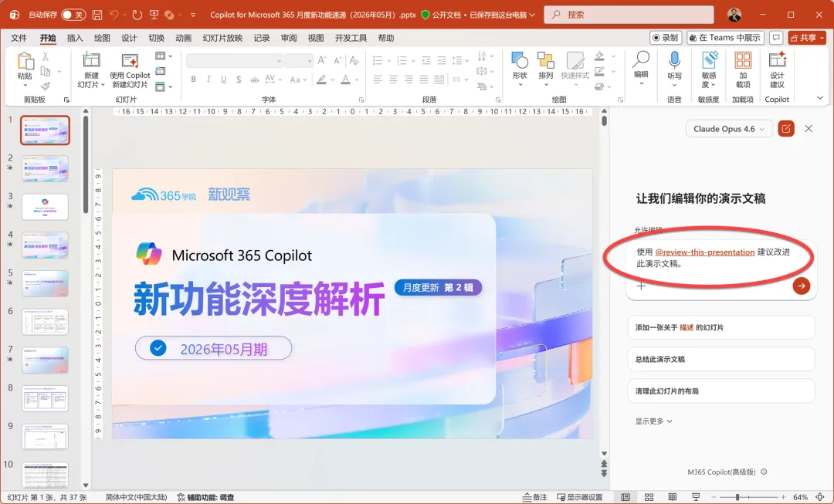The image size is (834, 504).
Task: Click the 新建幻灯片 icon
Action: (91, 59)
